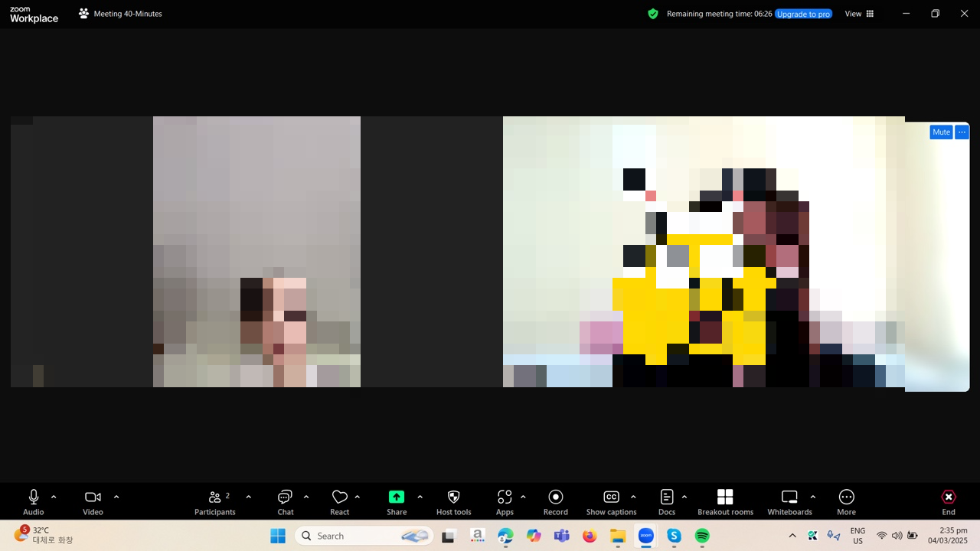Expand the arrow next to Participants
The height and width of the screenshot is (551, 980).
point(248,497)
